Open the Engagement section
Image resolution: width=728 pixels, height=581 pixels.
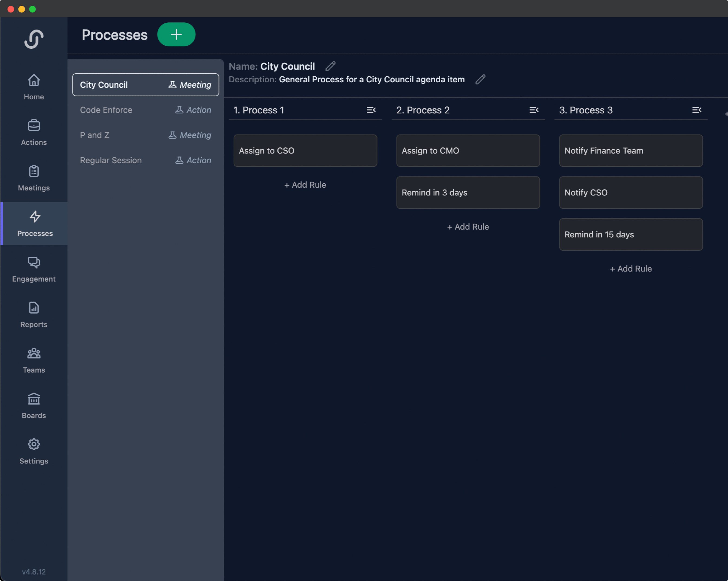coord(34,269)
